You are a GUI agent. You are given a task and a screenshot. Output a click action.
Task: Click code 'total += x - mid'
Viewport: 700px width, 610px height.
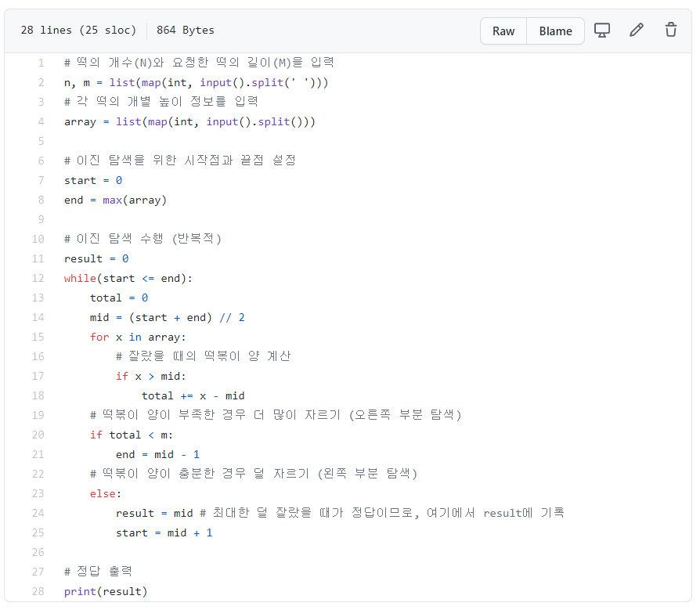(x=193, y=395)
